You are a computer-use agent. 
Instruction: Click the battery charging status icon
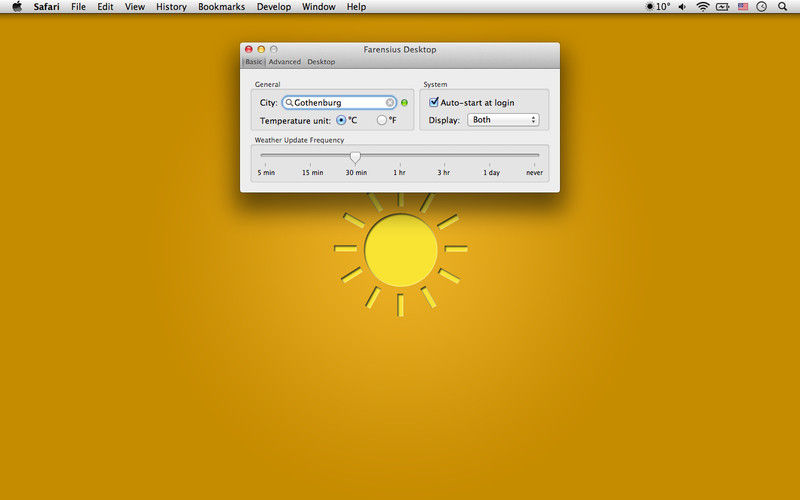(x=722, y=7)
